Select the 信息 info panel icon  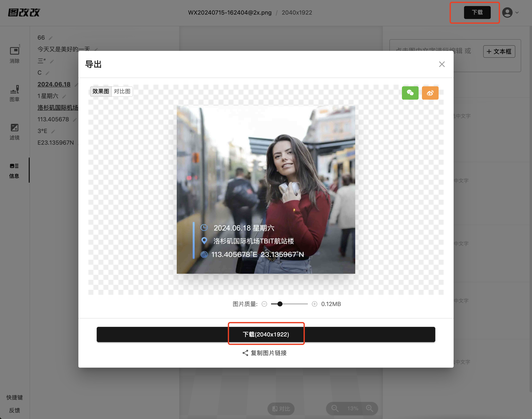(x=14, y=166)
